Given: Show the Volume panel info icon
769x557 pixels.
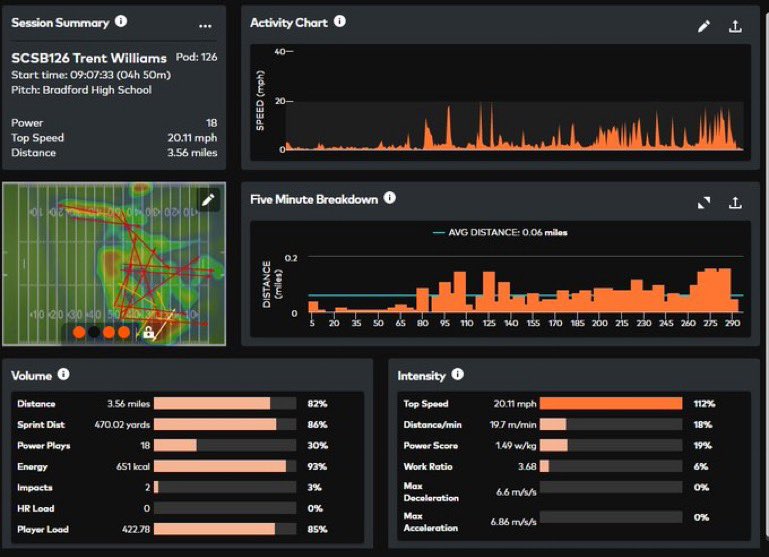Looking at the screenshot, I should [x=63, y=374].
